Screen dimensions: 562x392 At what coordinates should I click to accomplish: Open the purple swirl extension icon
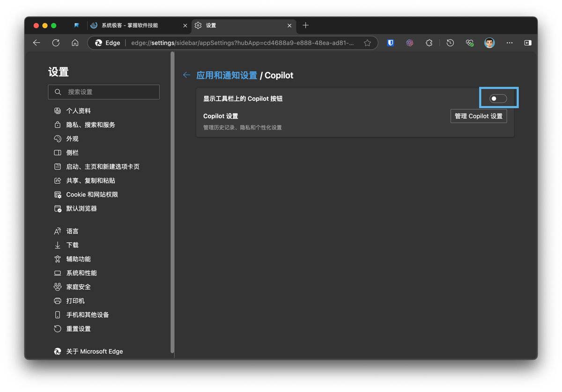tap(410, 43)
